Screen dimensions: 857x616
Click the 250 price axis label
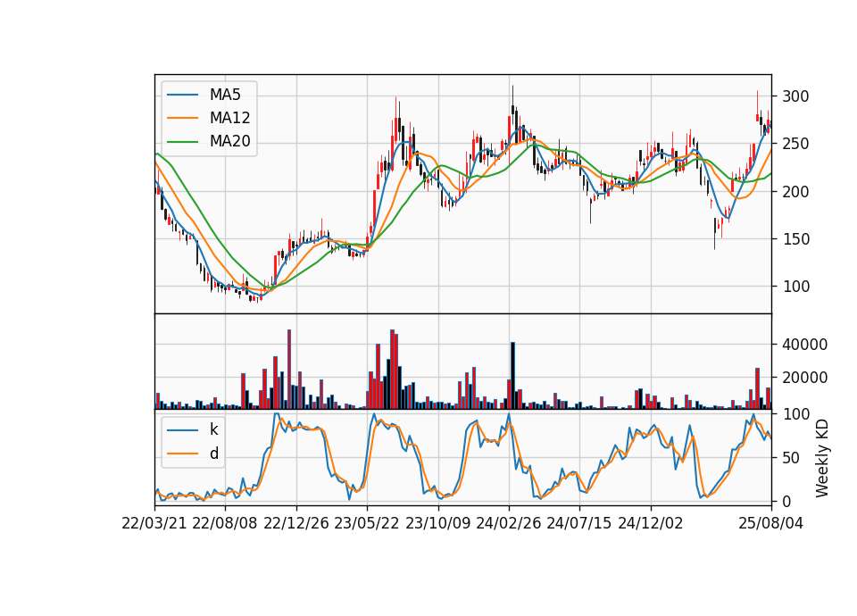[795, 145]
